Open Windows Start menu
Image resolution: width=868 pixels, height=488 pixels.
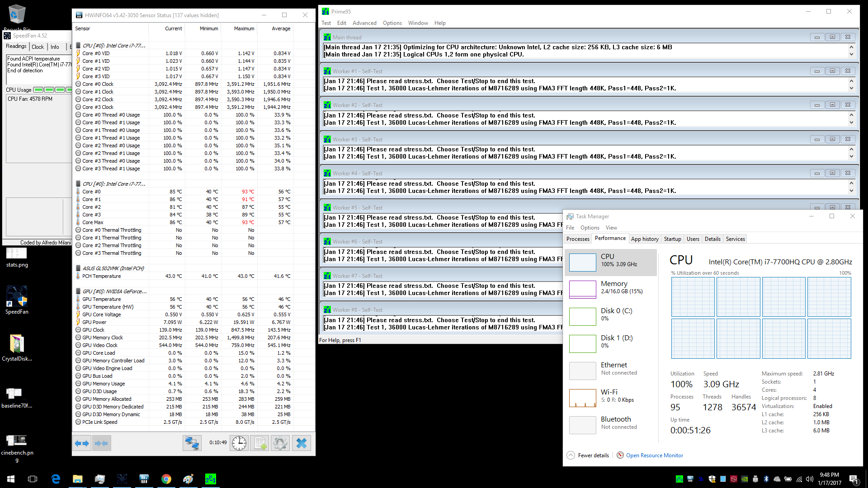point(11,479)
